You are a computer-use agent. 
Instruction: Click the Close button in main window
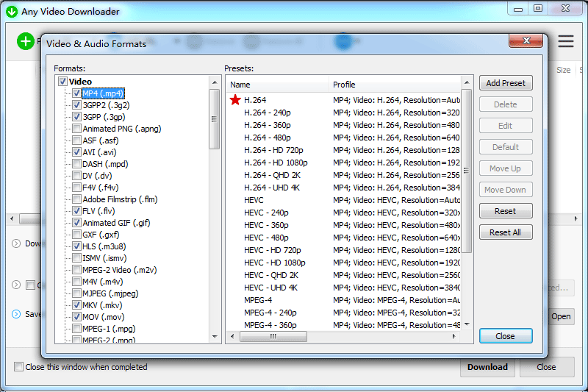pos(546,367)
